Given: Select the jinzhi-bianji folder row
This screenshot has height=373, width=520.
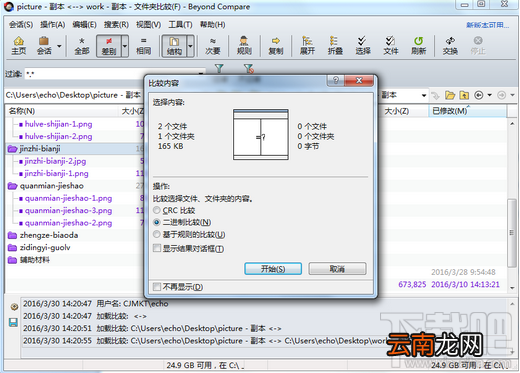Looking at the screenshot, I should 75,149.
